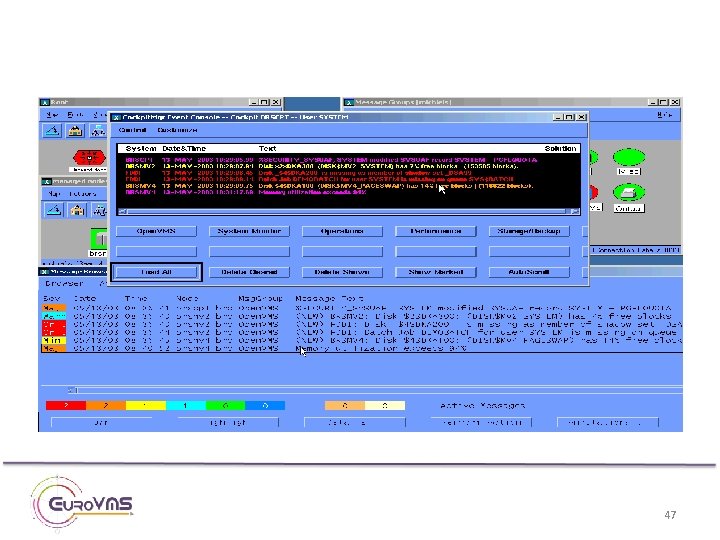Click the Performance button

tap(436, 231)
